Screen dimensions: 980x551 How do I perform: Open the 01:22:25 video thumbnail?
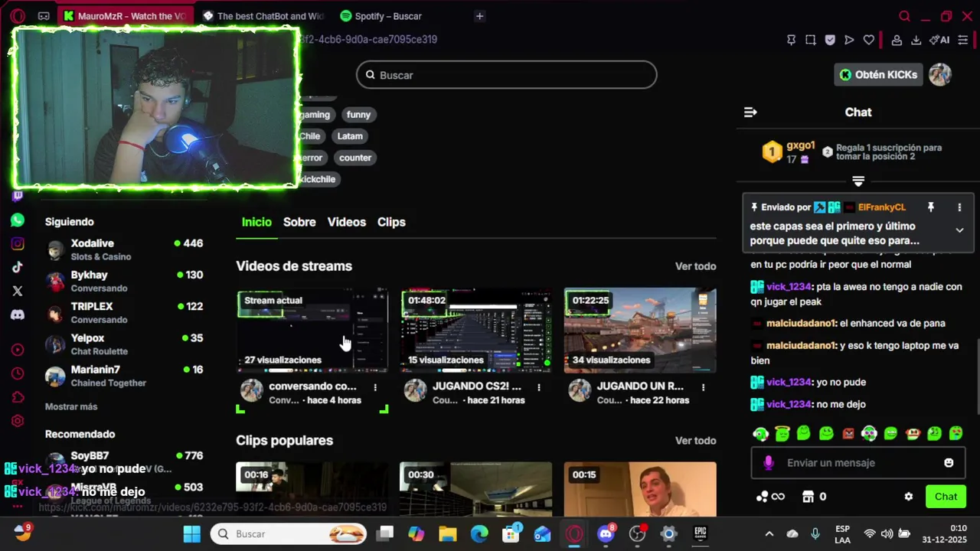tap(640, 331)
